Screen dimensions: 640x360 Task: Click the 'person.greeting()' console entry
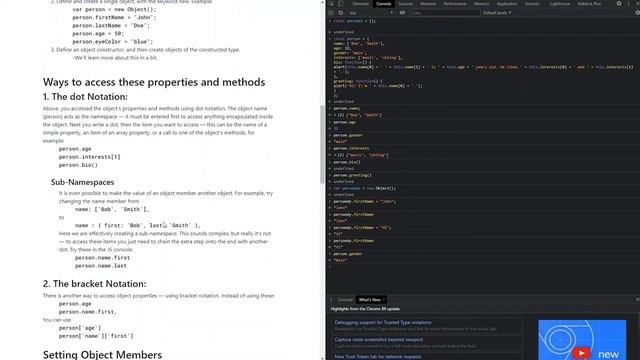pyautogui.click(x=353, y=175)
